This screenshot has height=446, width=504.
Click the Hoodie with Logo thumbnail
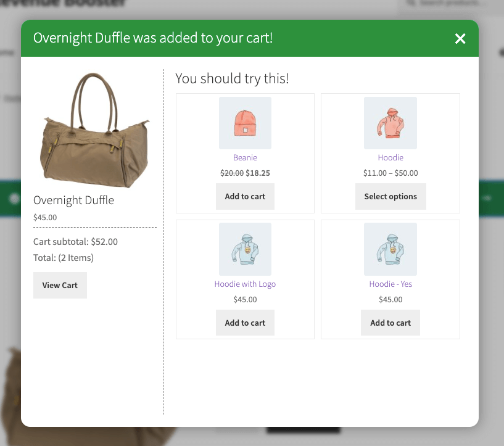pos(246,249)
